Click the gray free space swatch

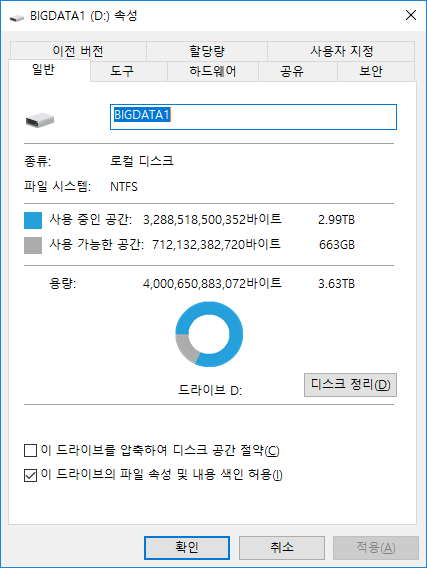pyautogui.click(x=33, y=245)
